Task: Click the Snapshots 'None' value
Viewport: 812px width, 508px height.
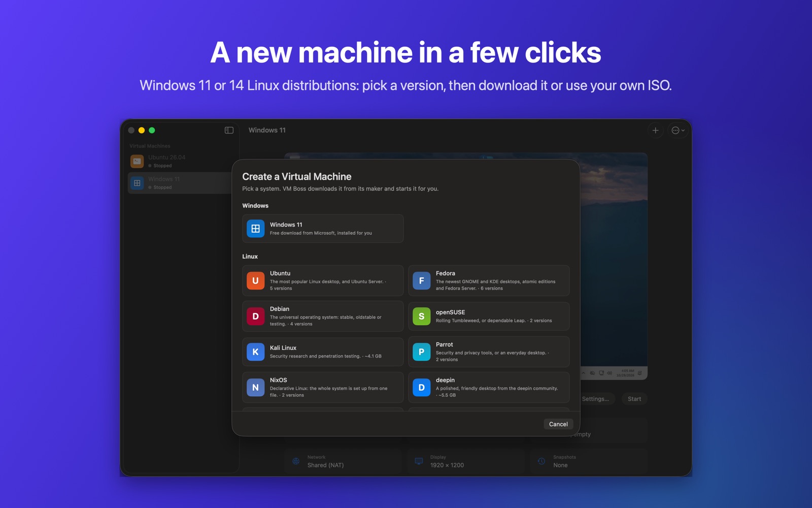Action: point(560,465)
